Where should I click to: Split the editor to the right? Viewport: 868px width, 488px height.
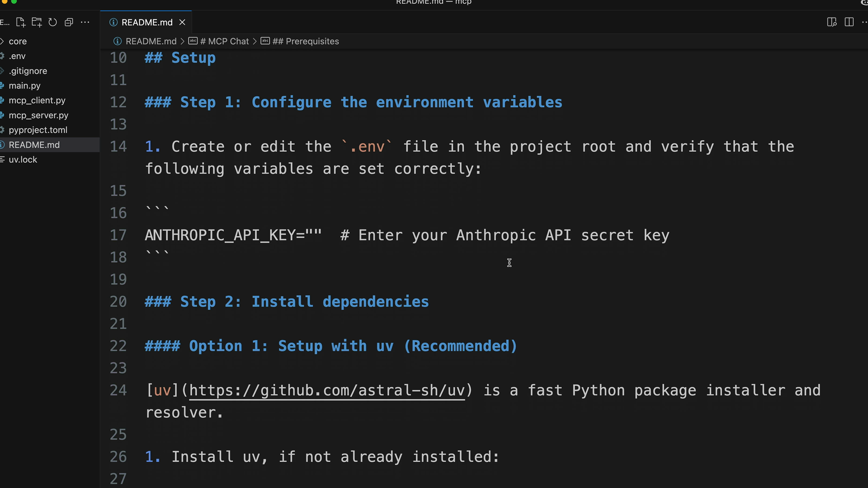point(849,22)
